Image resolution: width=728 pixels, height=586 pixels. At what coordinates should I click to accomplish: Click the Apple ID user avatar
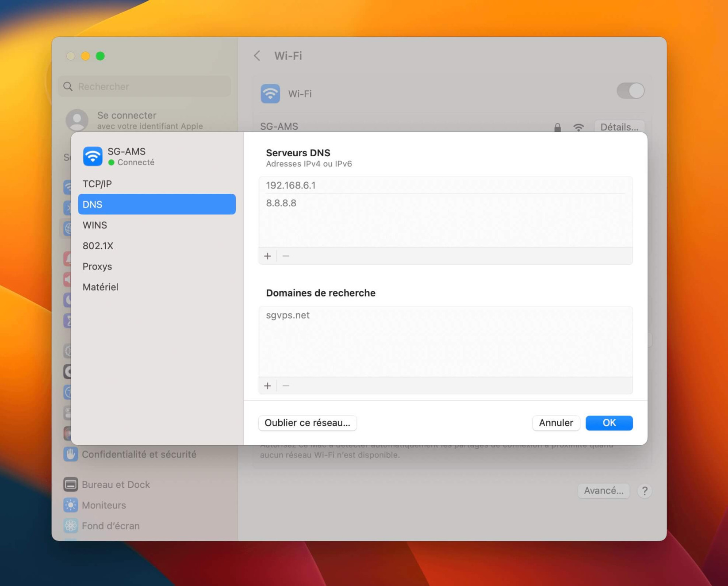77,120
